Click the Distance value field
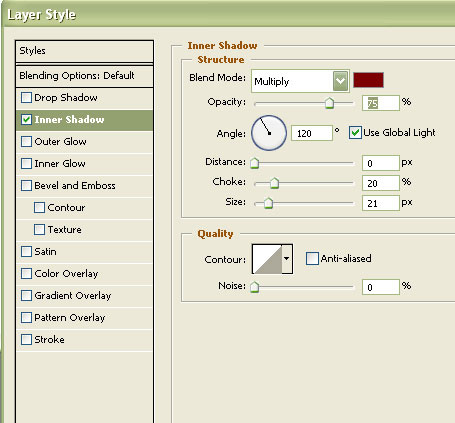Image resolution: width=455 pixels, height=423 pixels. 381,163
